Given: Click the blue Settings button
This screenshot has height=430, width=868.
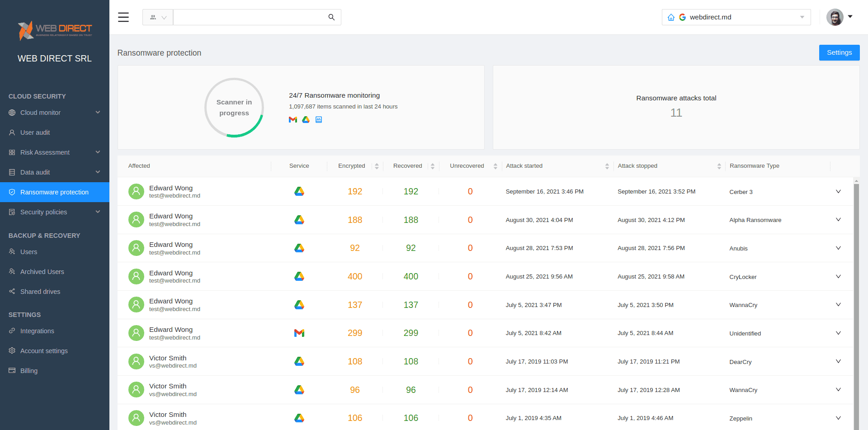Looking at the screenshot, I should [x=839, y=52].
